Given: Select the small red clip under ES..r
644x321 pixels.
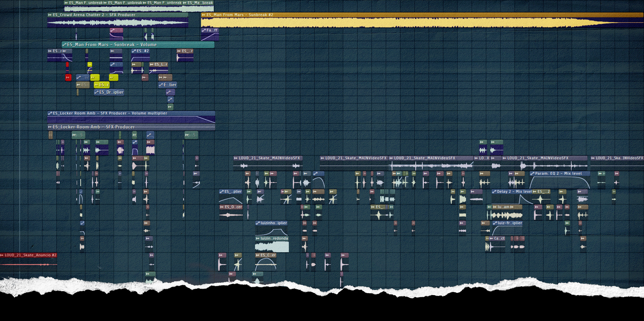Looking at the screenshot, I should 67,64.
